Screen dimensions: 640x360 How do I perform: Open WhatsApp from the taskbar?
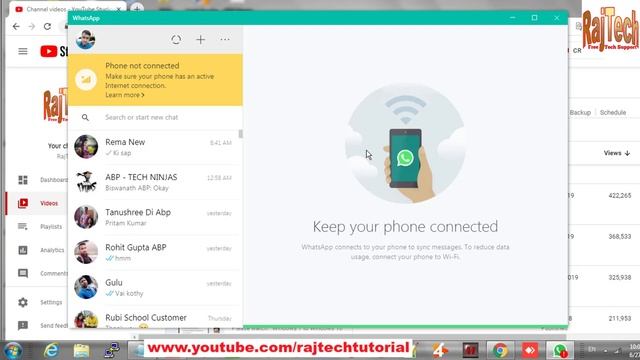(560, 351)
